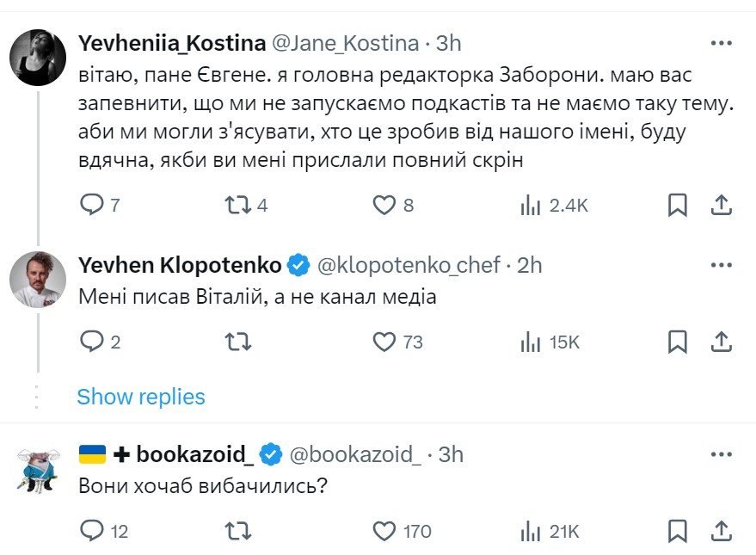Open @klopotenko_chef profile handle link

click(409, 265)
